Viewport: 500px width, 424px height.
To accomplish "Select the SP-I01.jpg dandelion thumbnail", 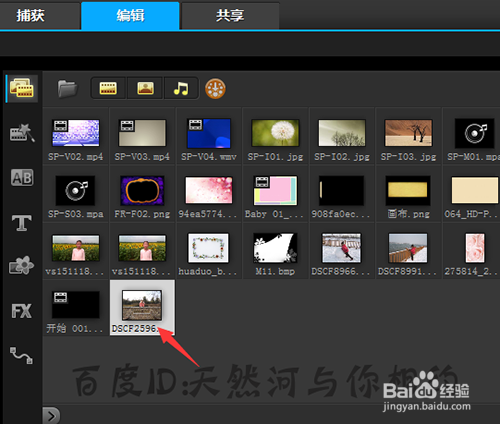I will [x=275, y=133].
